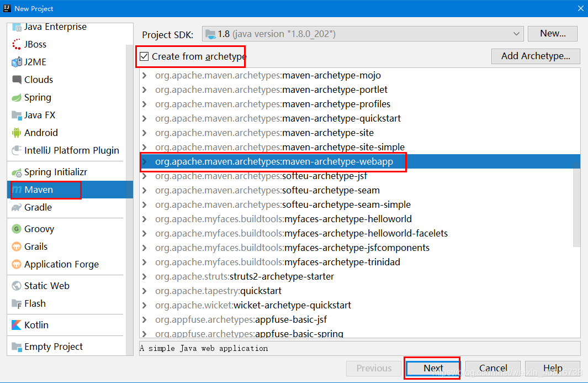588x383 pixels.
Task: Click the Gradle elephant icon
Action: pos(17,208)
